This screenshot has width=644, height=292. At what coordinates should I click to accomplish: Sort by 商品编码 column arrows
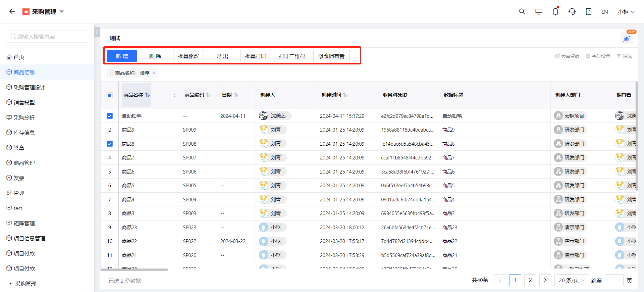tap(208, 95)
